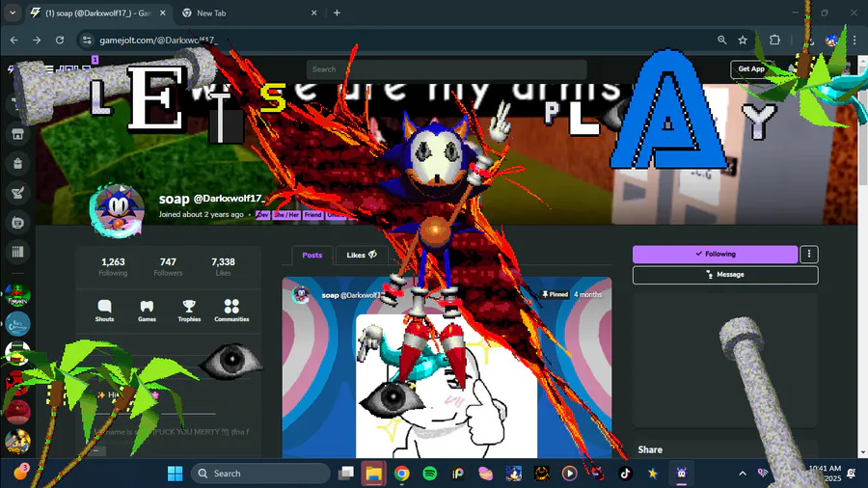Click the browser address bar URL
The image size is (868, 488).
[158, 41]
